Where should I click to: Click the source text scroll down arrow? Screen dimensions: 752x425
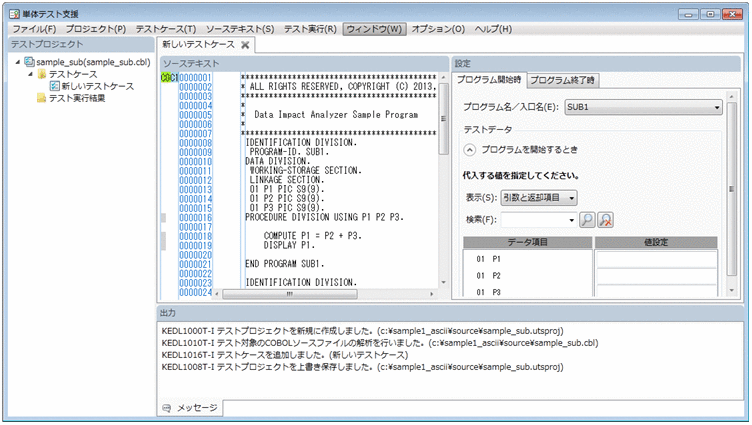[x=444, y=282]
